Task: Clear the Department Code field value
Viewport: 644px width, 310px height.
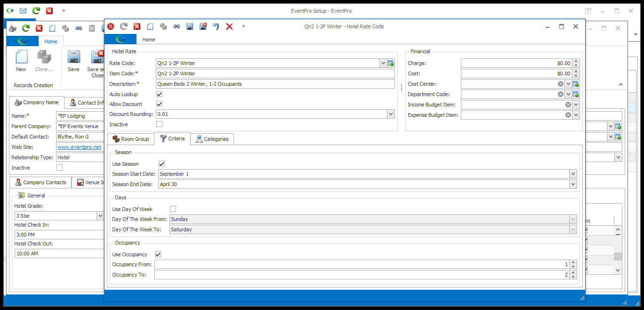Action: [x=561, y=94]
